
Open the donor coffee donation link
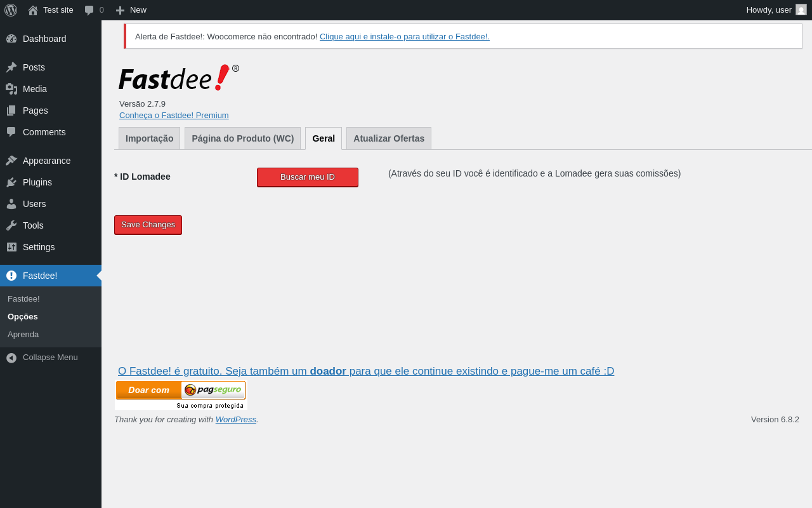(x=366, y=371)
